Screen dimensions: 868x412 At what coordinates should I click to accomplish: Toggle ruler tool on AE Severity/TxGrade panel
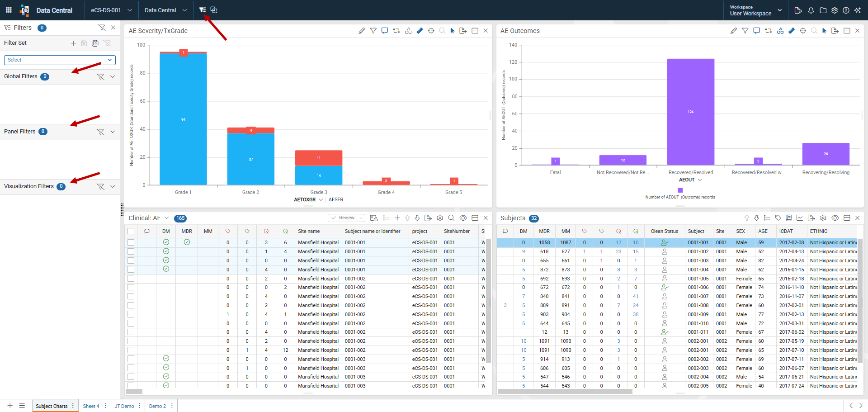coord(420,31)
